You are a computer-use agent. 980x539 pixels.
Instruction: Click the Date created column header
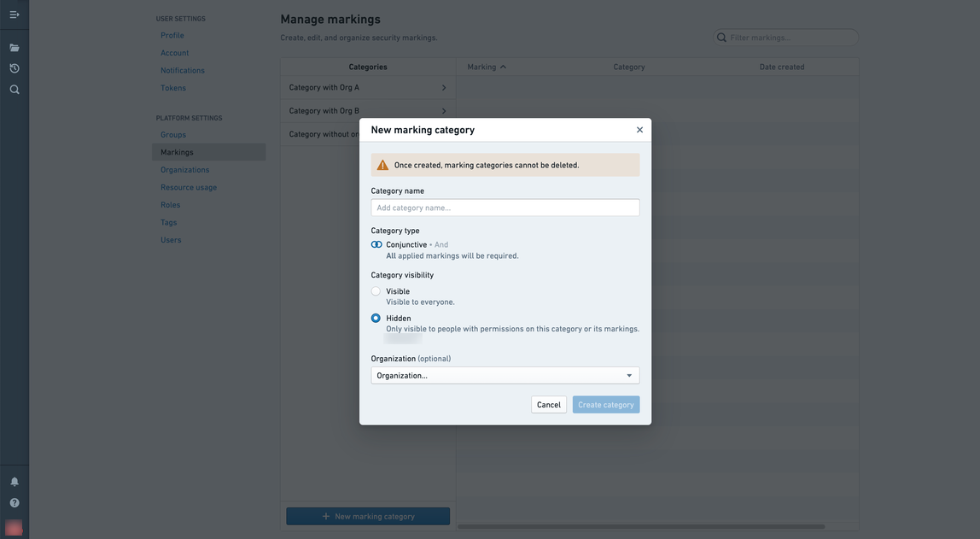[782, 67]
